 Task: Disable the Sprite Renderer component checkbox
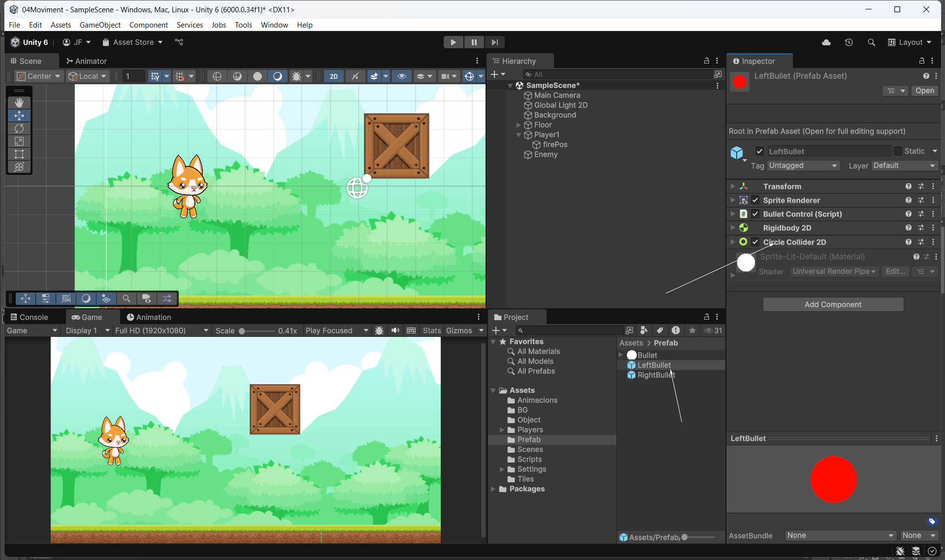pyautogui.click(x=755, y=200)
